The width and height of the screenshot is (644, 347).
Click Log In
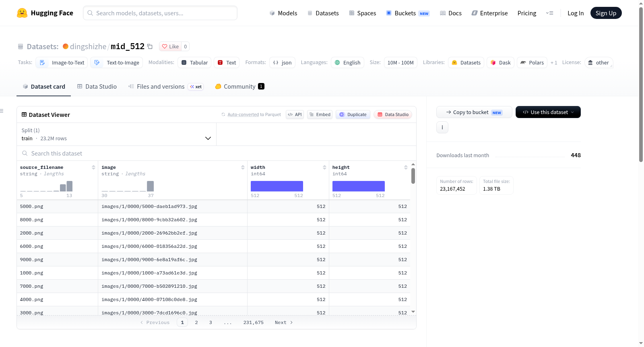coord(576,13)
